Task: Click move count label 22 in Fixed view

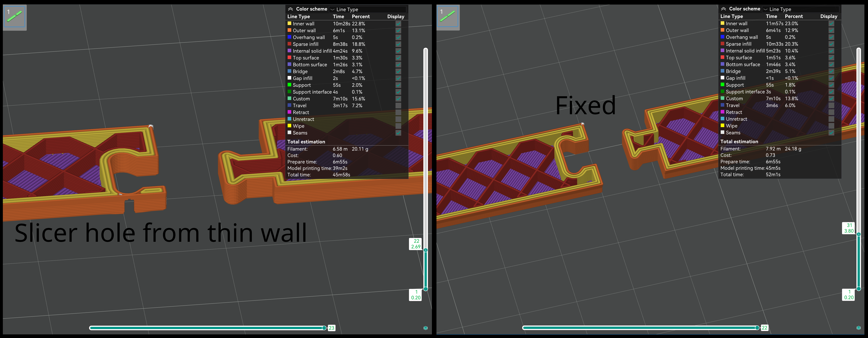Action: pyautogui.click(x=764, y=328)
